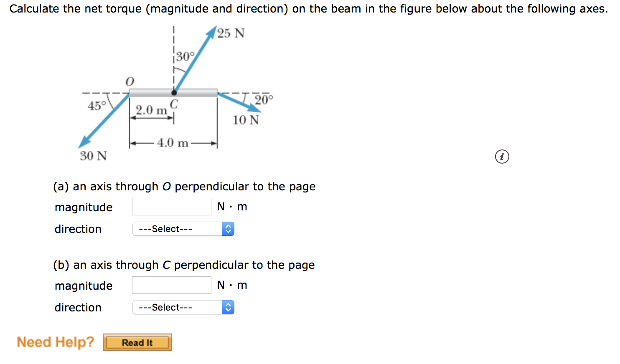
Task: Click the blue up-down chevron on part (a) selector
Action: [228, 229]
